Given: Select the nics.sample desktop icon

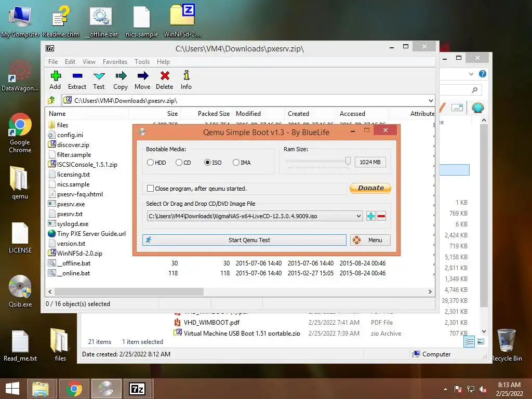Looking at the screenshot, I should pyautogui.click(x=142, y=20).
